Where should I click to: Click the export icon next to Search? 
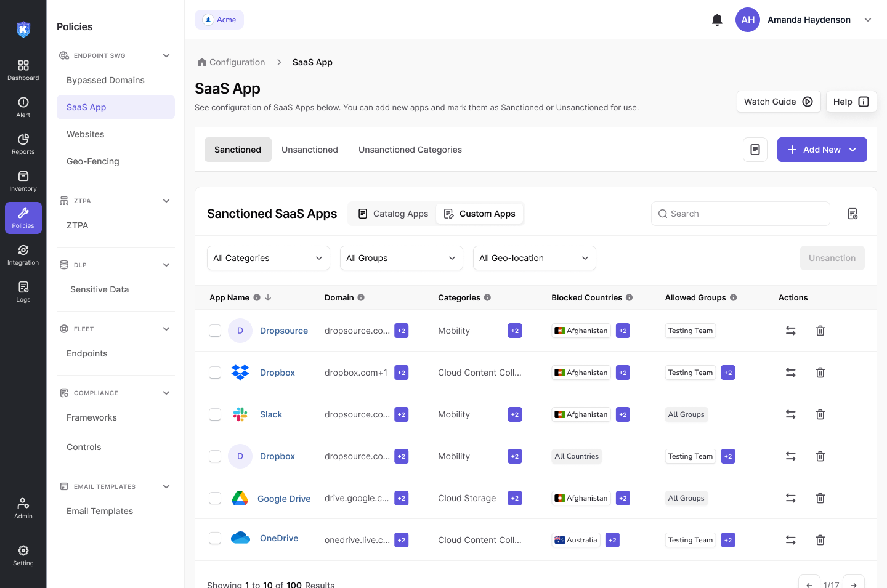point(853,214)
